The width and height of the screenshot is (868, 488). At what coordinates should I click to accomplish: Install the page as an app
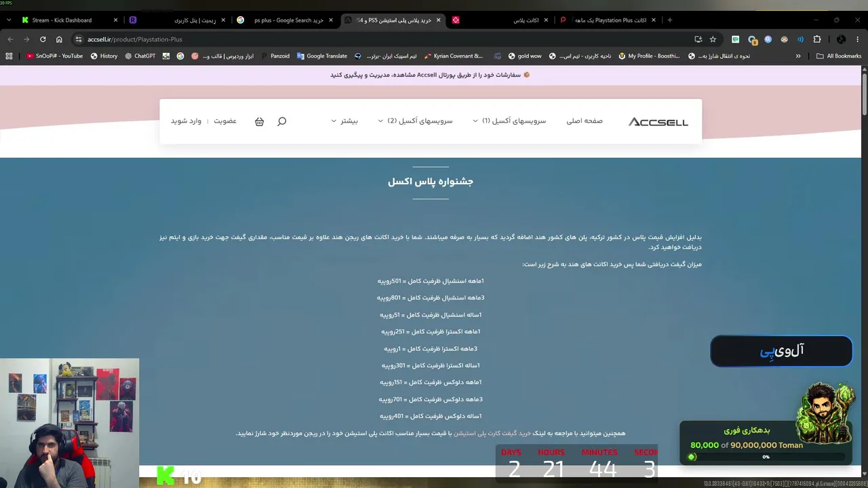(x=698, y=39)
